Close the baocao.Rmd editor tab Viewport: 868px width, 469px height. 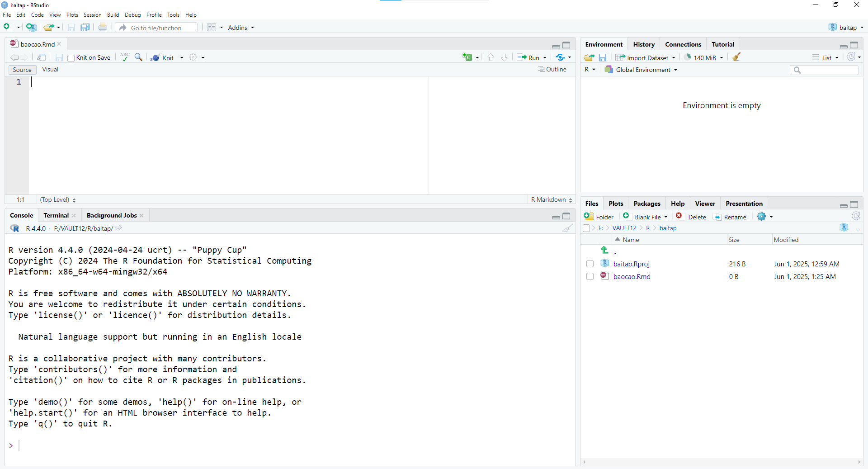59,44
